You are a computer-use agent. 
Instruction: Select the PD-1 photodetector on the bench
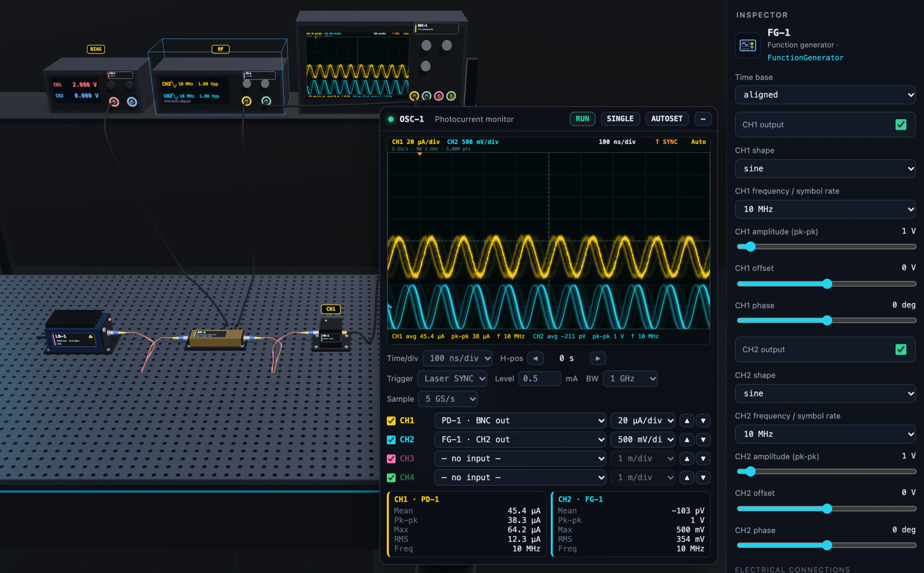pyautogui.click(x=331, y=334)
